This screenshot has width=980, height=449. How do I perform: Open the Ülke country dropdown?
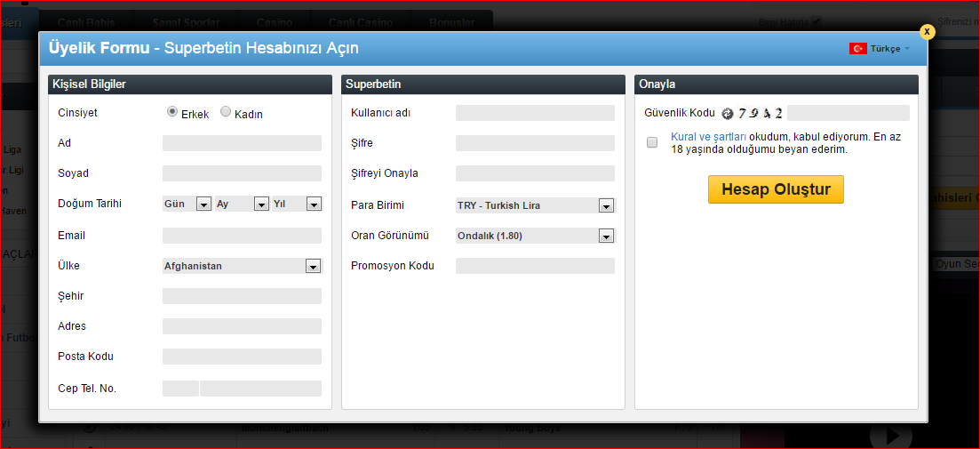pyautogui.click(x=243, y=266)
